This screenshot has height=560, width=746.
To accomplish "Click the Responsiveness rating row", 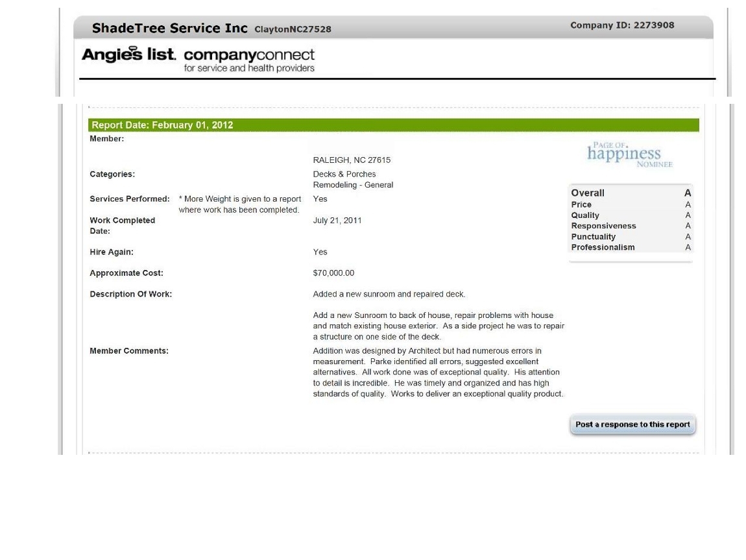I will pyautogui.click(x=630, y=226).
